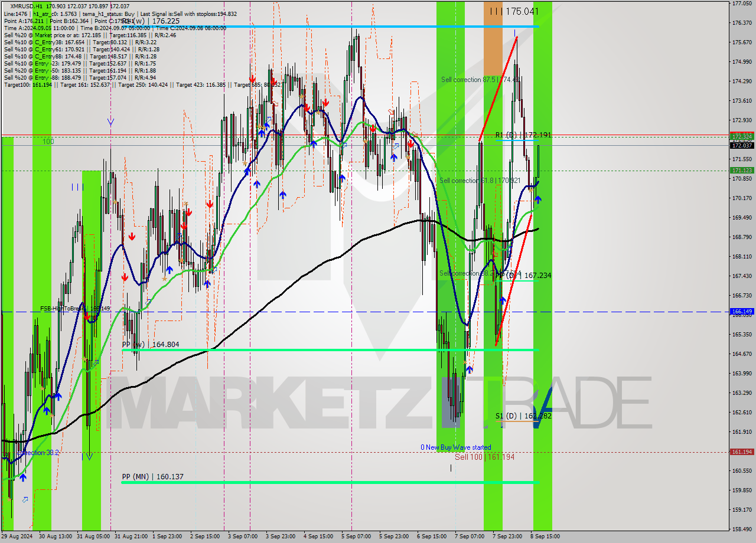
Task: Click the outlined blue down arrow above 30 Aug axis
Action: coord(89,456)
